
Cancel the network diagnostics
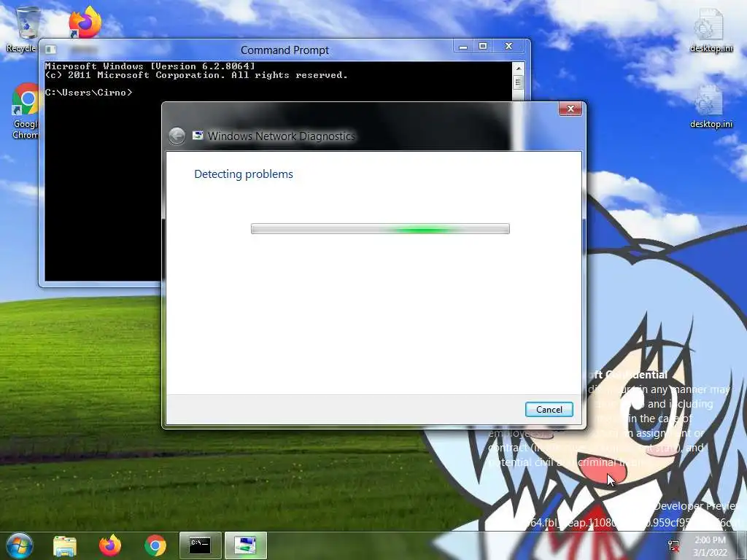coord(549,410)
